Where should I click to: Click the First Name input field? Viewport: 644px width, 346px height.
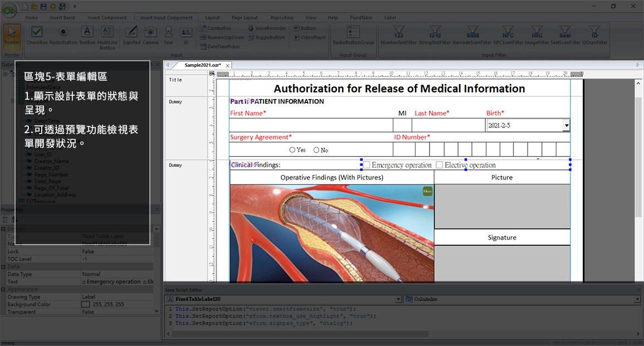(x=311, y=125)
